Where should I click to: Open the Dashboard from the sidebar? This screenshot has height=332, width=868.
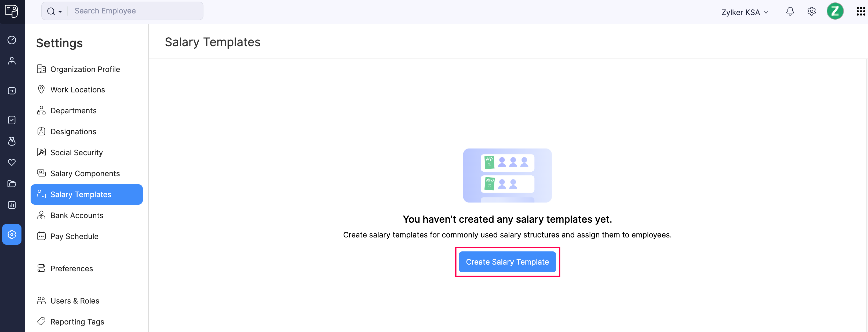tap(12, 40)
